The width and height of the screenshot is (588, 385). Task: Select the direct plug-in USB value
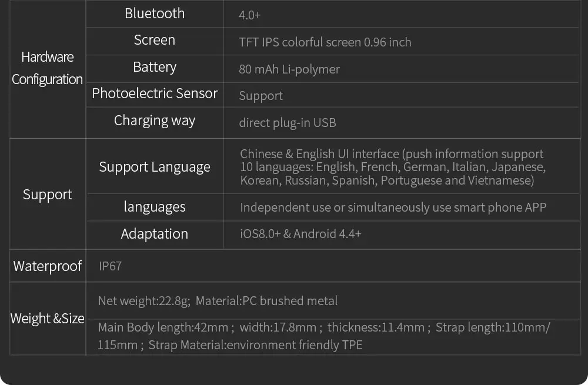(x=288, y=123)
